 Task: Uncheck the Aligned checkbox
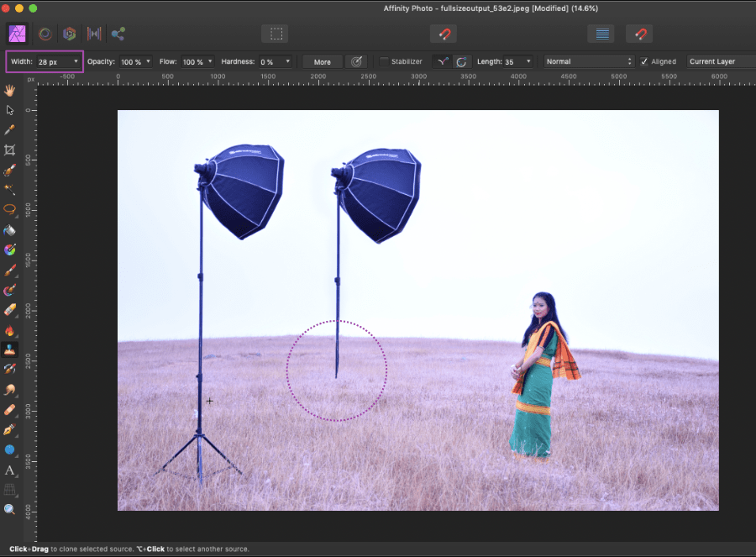coord(644,61)
